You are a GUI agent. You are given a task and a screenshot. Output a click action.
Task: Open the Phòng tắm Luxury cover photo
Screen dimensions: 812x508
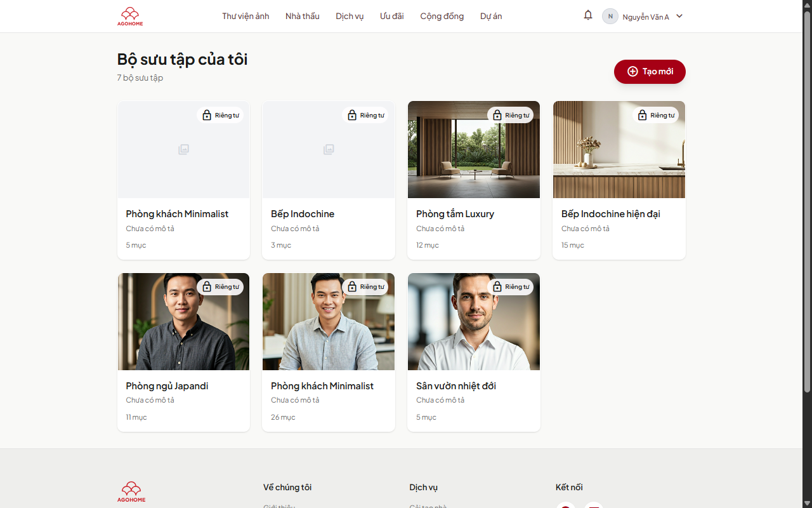tap(474, 150)
